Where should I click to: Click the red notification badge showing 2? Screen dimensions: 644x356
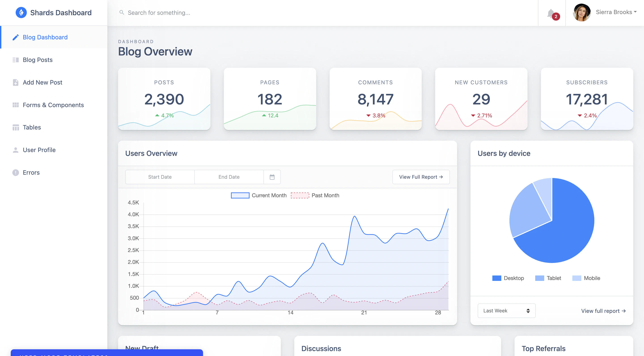coord(556,17)
